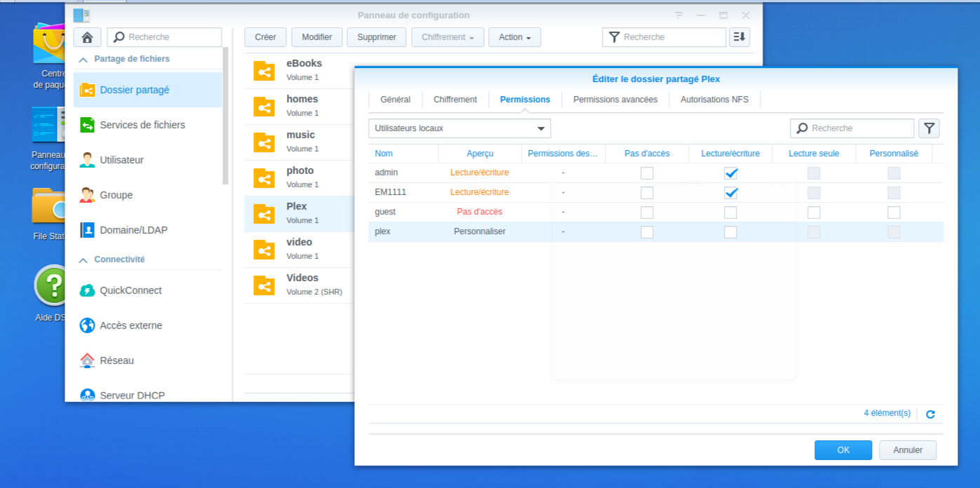Click the filter funnel icon in Permissions
980x488 pixels.
point(929,128)
